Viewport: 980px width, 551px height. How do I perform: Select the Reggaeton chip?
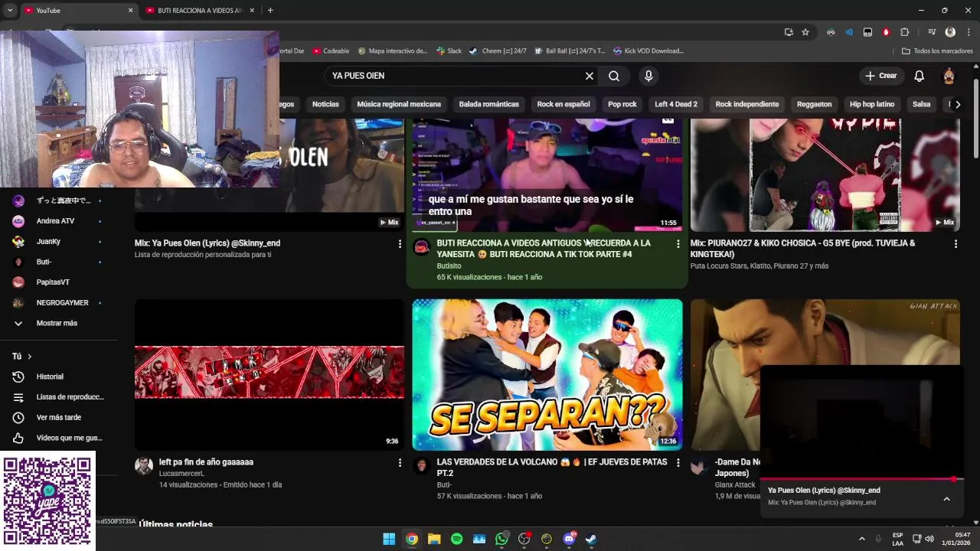814,104
